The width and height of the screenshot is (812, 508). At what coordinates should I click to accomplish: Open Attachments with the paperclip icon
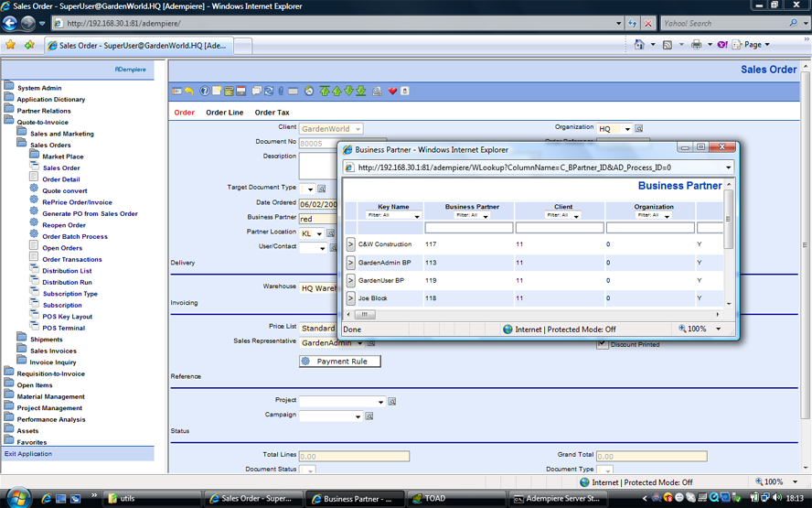click(281, 92)
